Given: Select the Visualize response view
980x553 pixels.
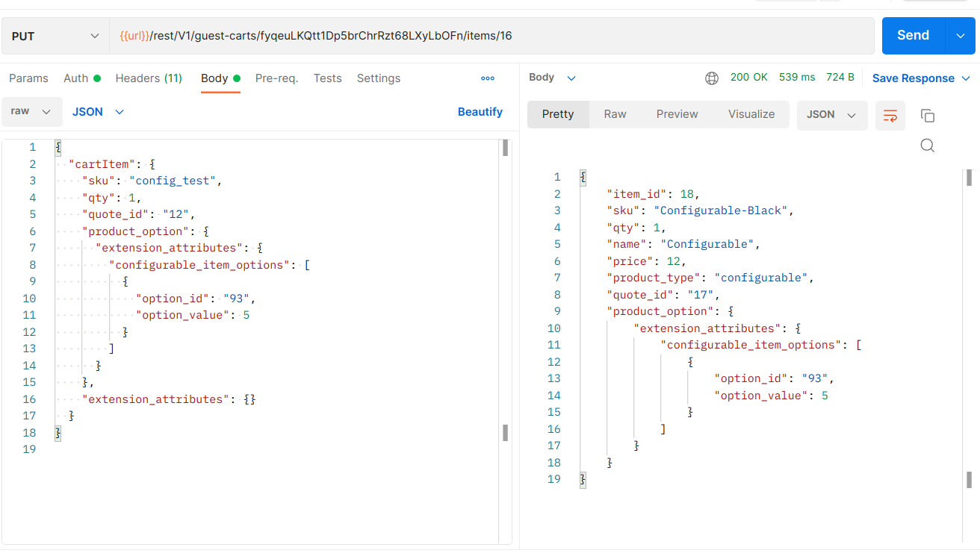Looking at the screenshot, I should (x=751, y=115).
